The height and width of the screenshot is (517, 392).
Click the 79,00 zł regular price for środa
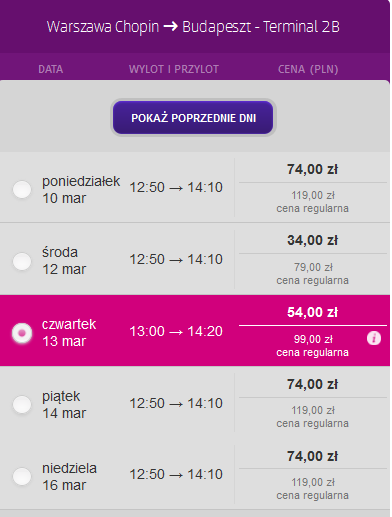313,267
